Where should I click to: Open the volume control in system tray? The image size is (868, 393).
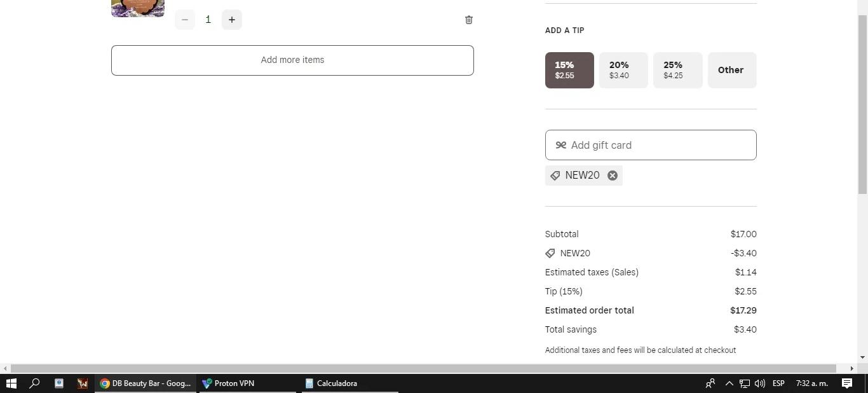click(x=760, y=383)
